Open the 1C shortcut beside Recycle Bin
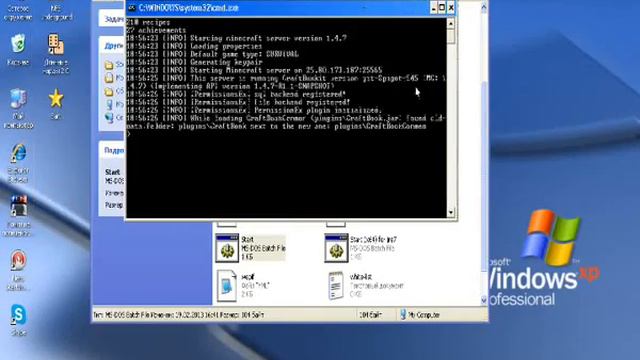The image size is (640, 360). 56,44
